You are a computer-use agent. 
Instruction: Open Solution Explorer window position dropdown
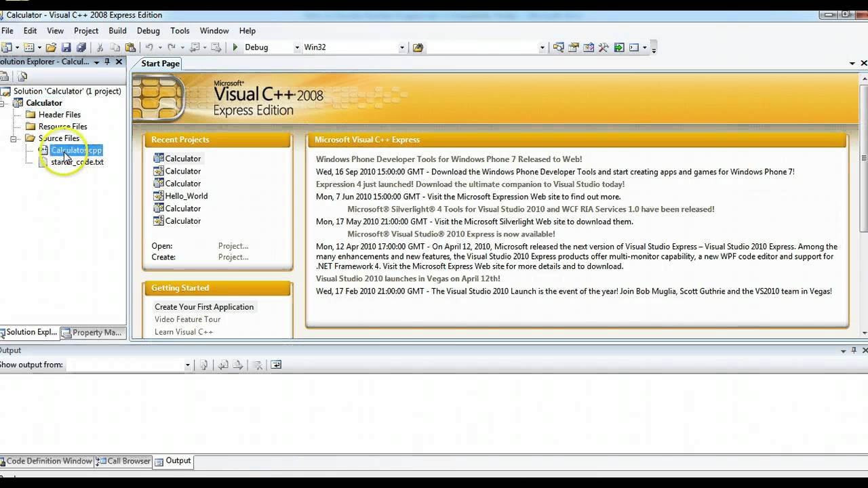(96, 62)
